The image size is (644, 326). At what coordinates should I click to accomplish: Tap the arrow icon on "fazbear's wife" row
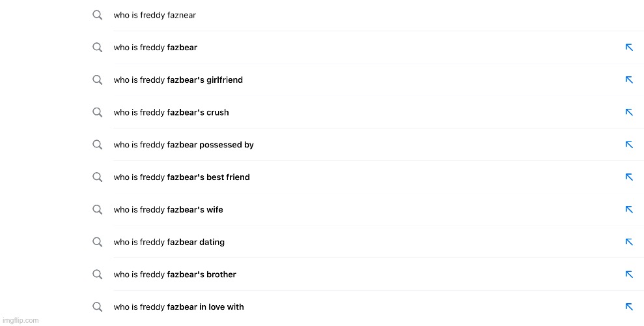point(629,210)
